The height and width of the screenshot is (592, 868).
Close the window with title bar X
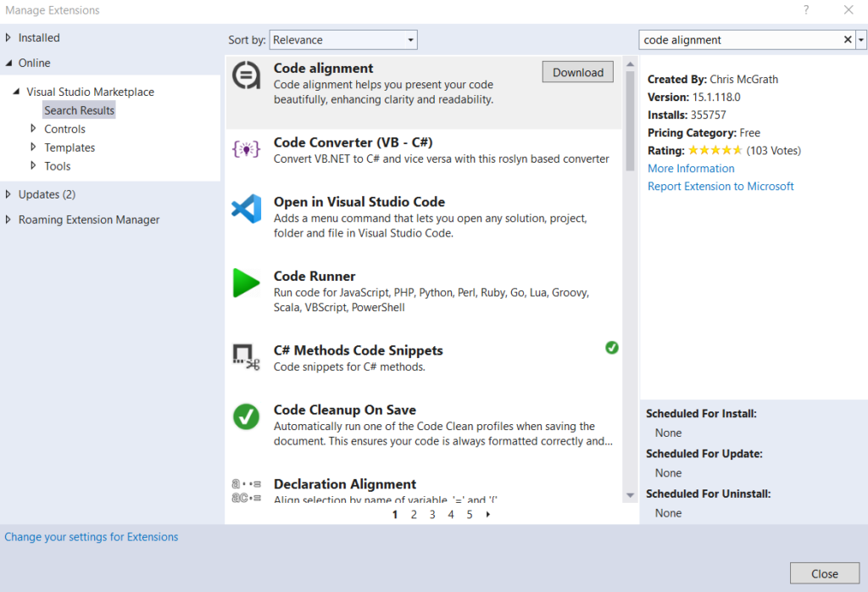pos(848,9)
